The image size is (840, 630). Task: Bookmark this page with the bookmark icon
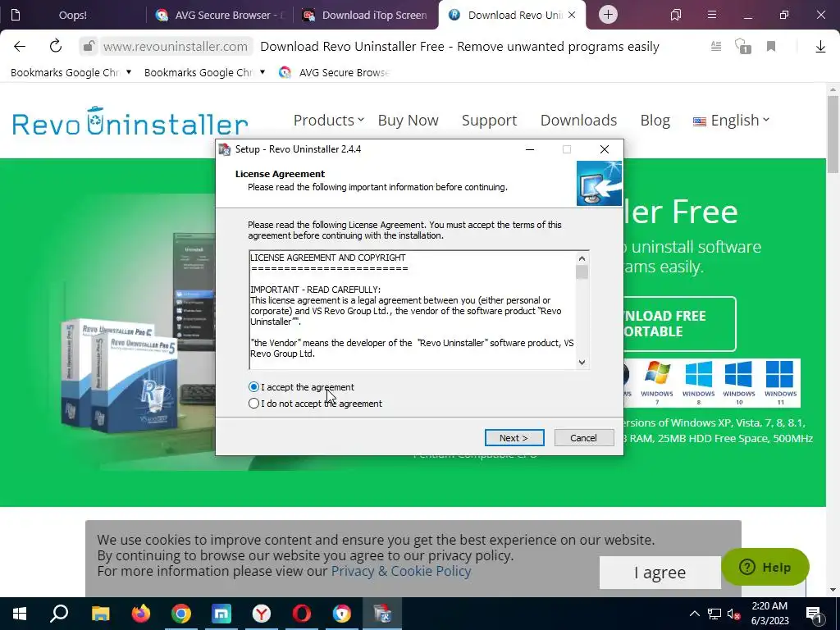771,47
